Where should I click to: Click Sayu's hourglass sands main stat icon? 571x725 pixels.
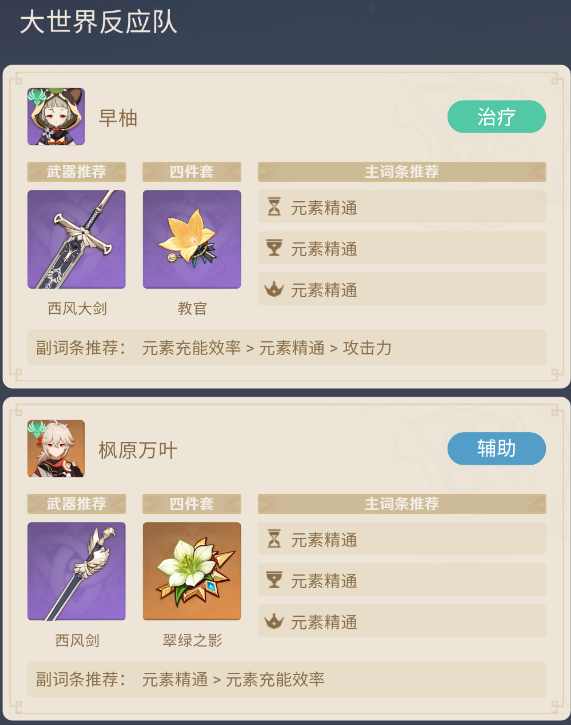click(x=274, y=207)
